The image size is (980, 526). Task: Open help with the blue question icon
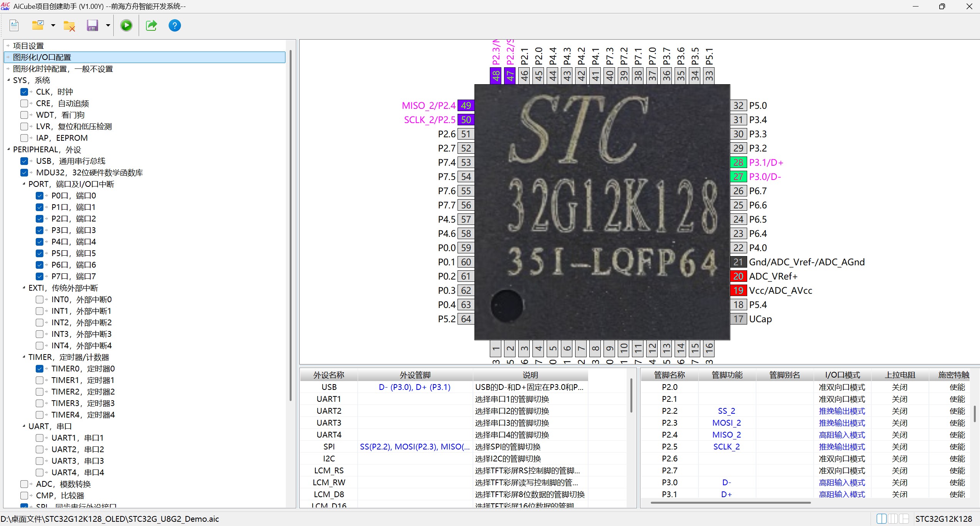click(175, 26)
